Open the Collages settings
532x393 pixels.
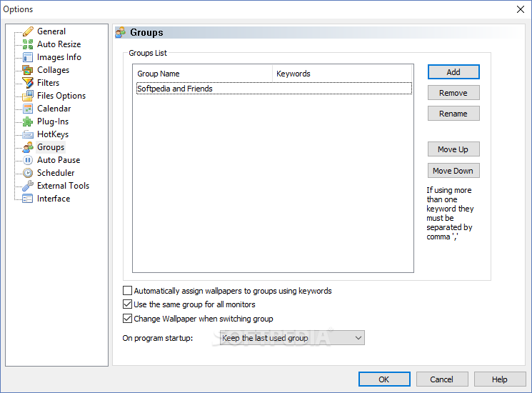54,70
